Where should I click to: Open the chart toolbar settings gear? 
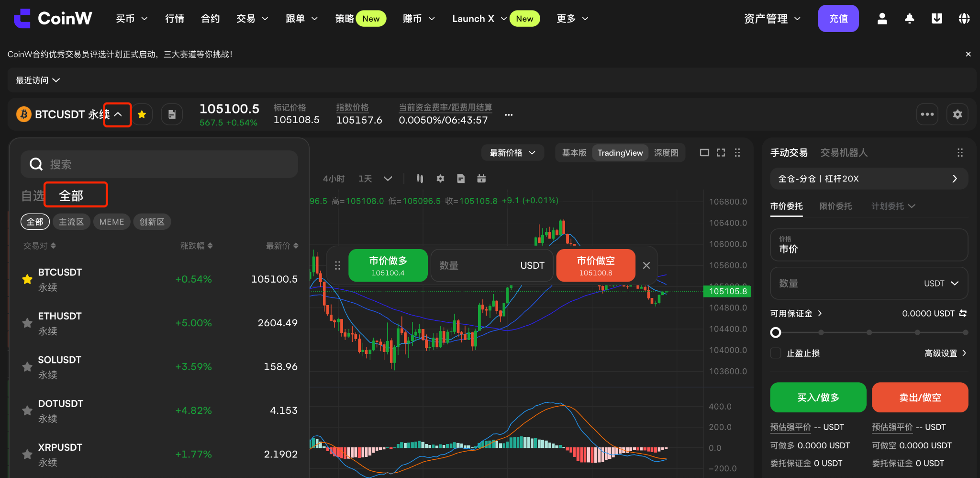coord(440,179)
